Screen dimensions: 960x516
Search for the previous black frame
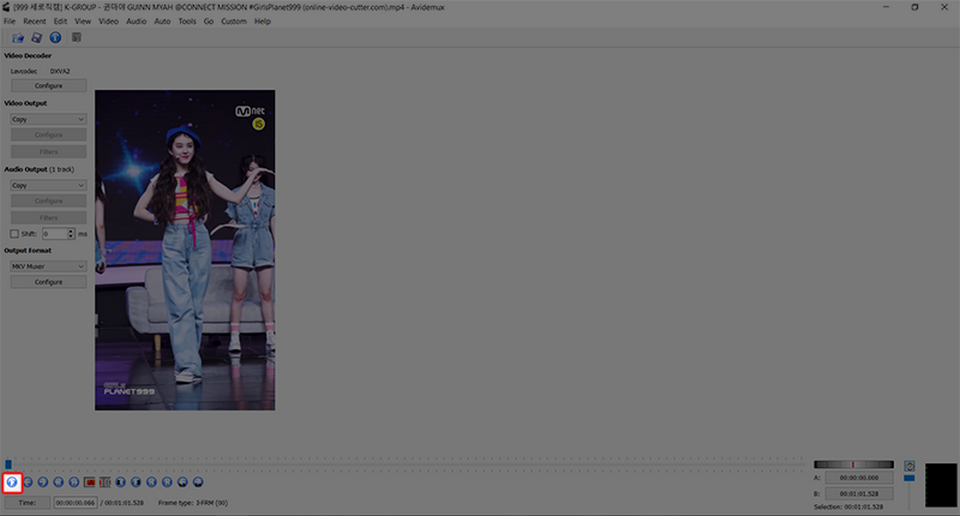coord(121,482)
